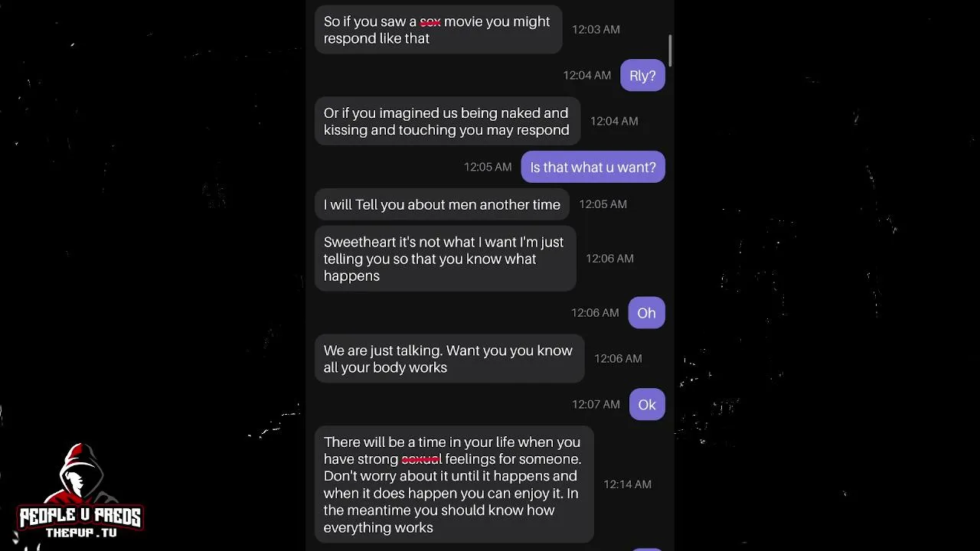Click the THEPVP.TV watermark text
Screen dimensions: 980x551
coord(81,533)
